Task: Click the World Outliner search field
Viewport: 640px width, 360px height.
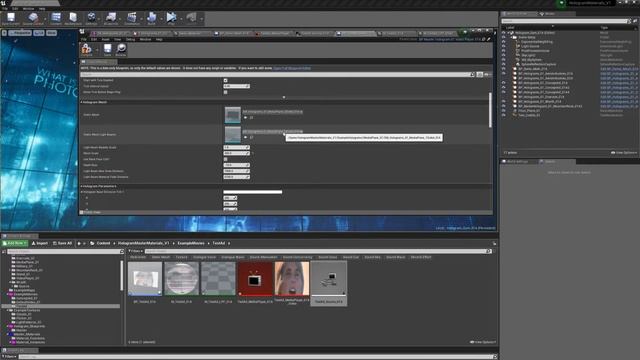Action: 565,21
